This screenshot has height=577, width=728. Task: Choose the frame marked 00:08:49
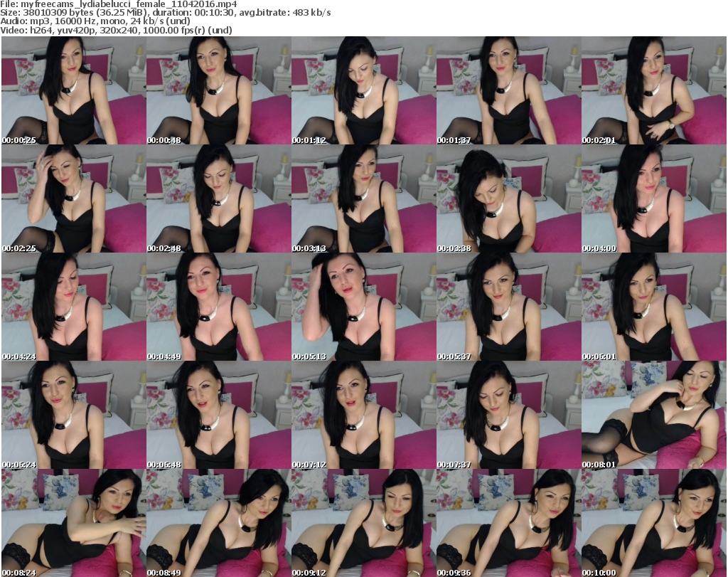(219, 523)
